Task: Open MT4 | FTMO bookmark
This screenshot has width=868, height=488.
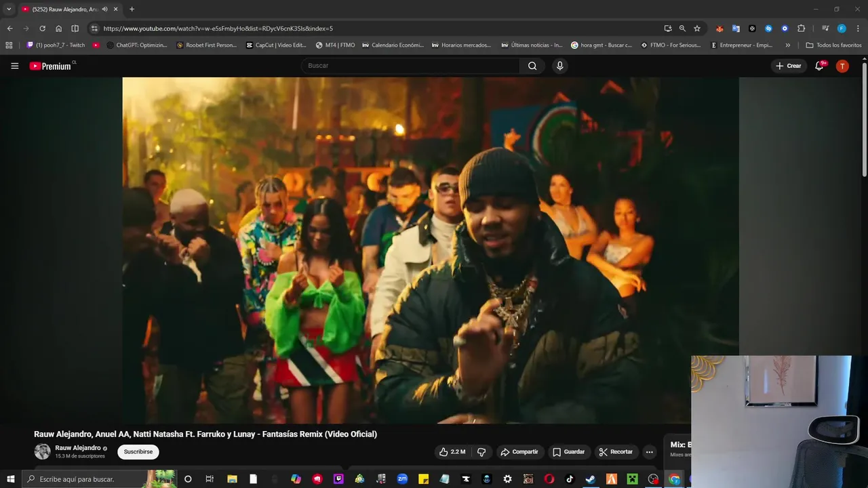Action: (x=336, y=45)
